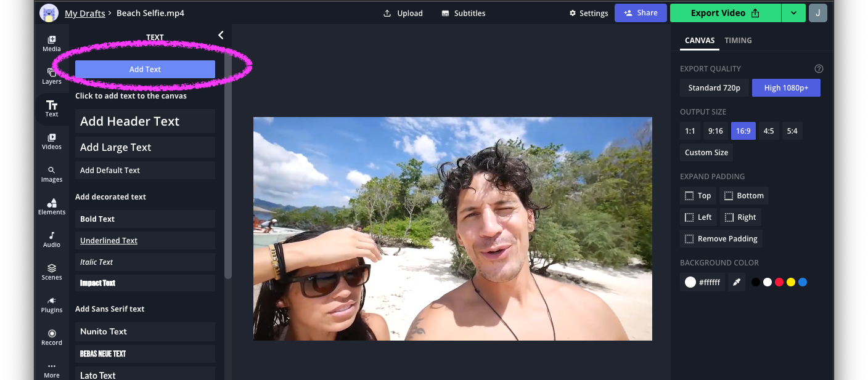Add Italic Text preset
The width and height of the screenshot is (868, 380).
145,262
